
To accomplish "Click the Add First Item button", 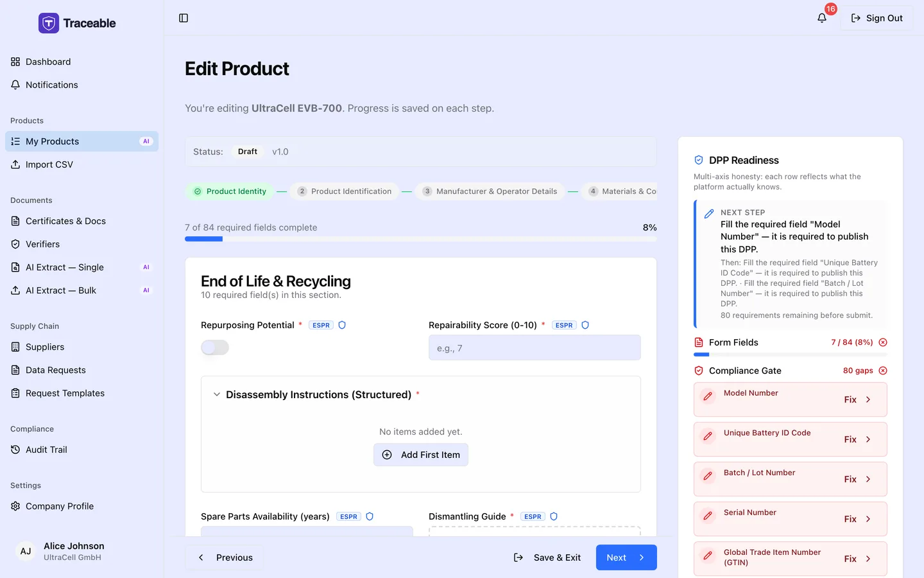I will [x=421, y=455].
